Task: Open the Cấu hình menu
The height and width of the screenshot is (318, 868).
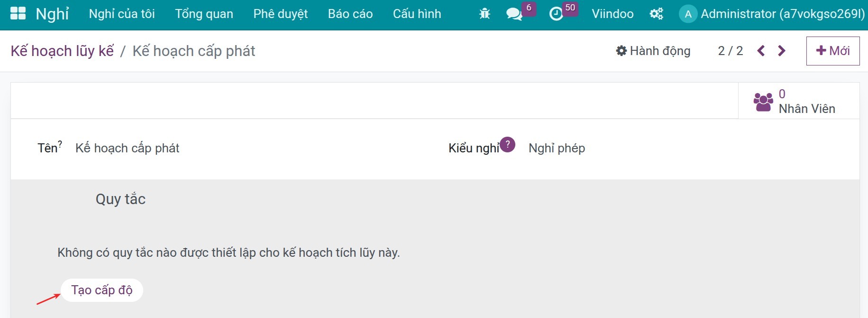Action: click(417, 14)
